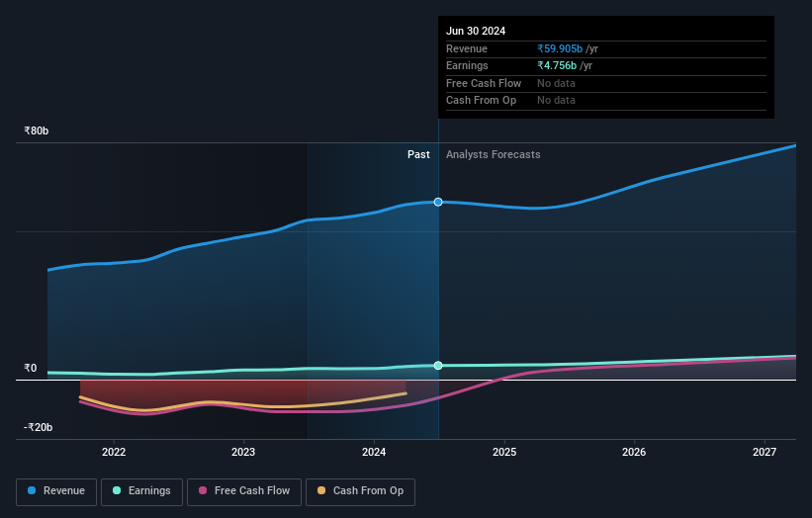Screen dimensions: 812x518
Task: Click the orange Cash From Op legend dot
Action: coord(321,490)
